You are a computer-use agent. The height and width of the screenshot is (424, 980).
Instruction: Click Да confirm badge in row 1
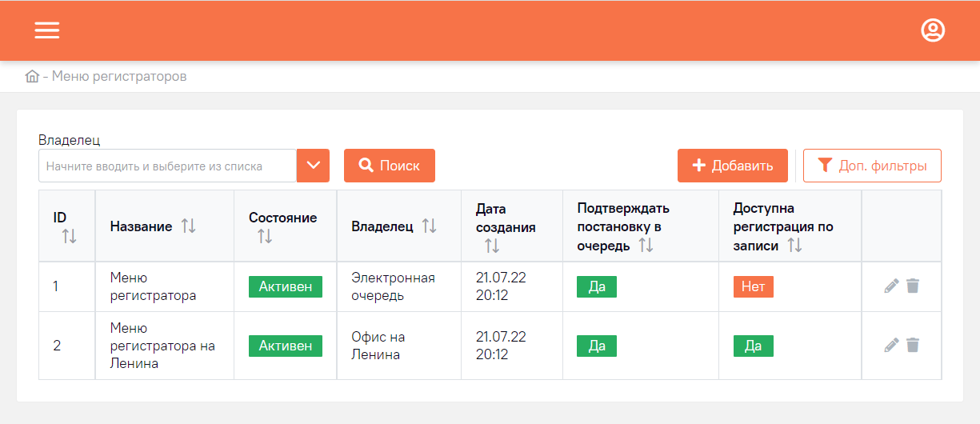coord(597,286)
